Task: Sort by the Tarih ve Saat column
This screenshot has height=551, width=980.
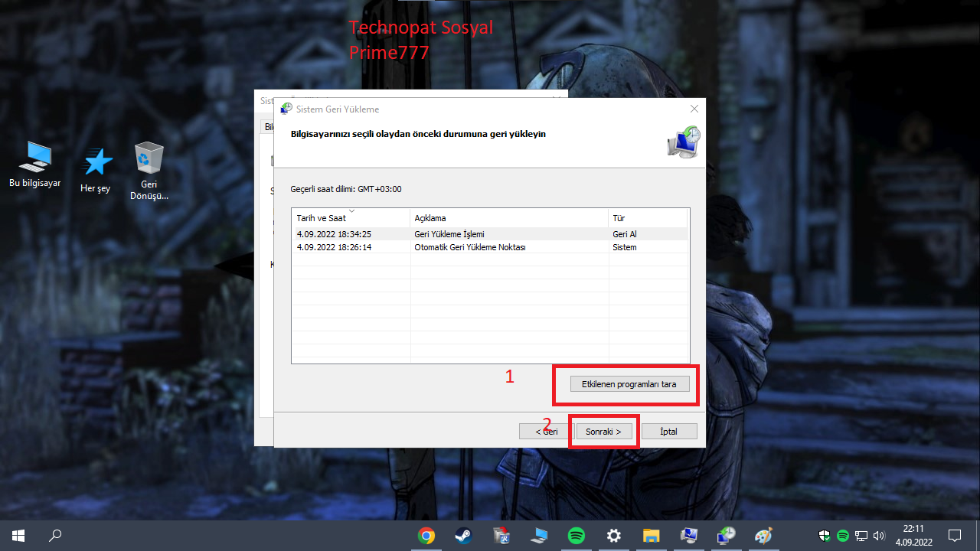Action: coord(351,218)
